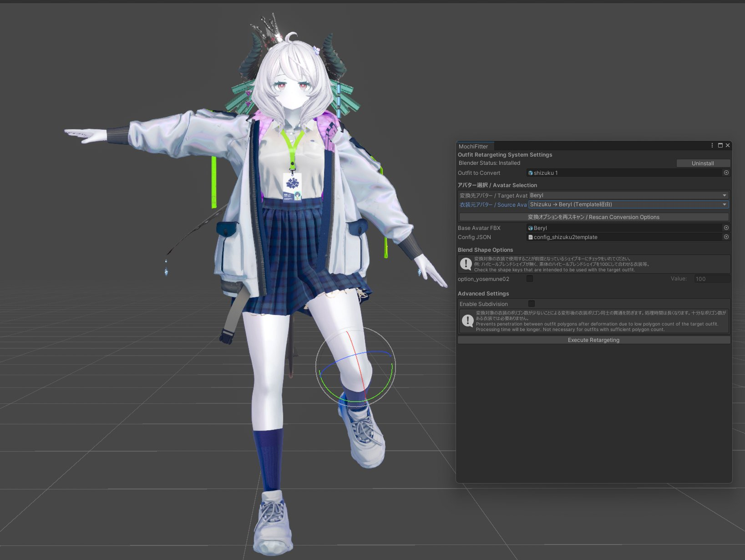Click the Beryl FBX asset icon
This screenshot has height=560, width=745.
530,228
